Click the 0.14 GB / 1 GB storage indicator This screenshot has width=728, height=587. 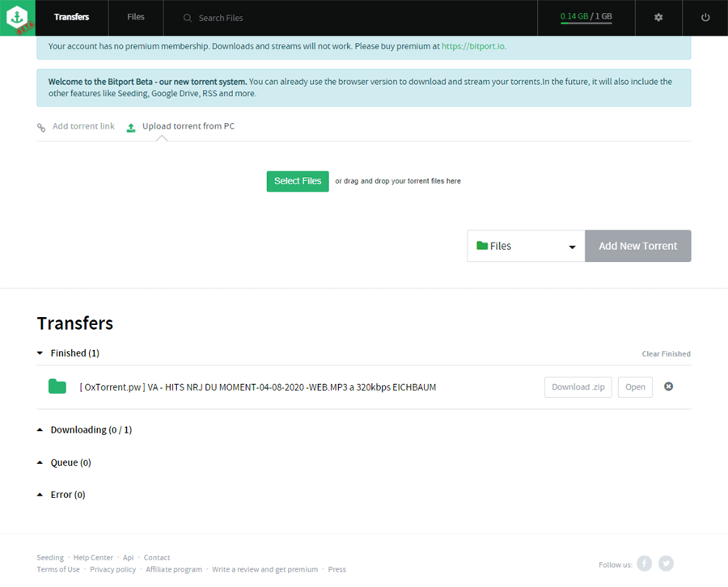point(586,17)
